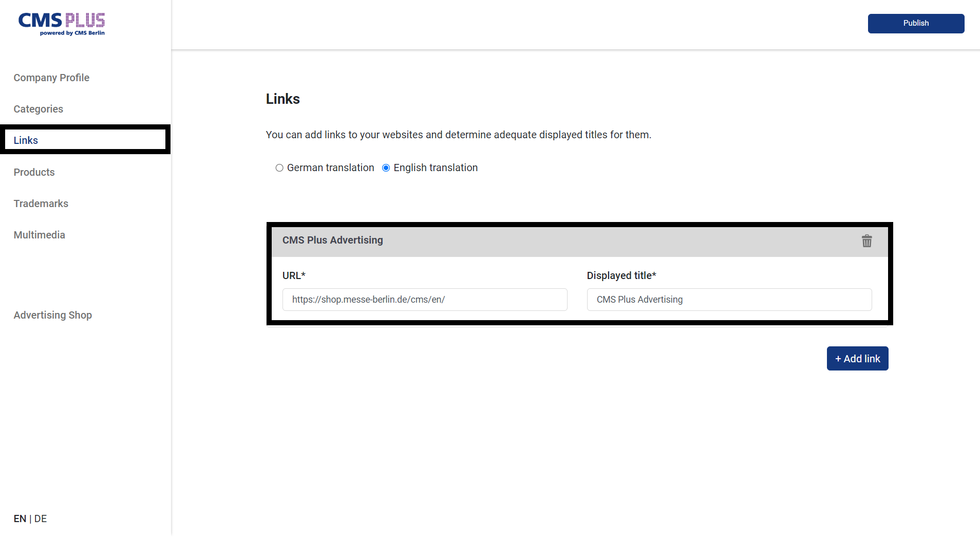This screenshot has width=980, height=537.
Task: Click the Links page heading
Action: point(283,99)
